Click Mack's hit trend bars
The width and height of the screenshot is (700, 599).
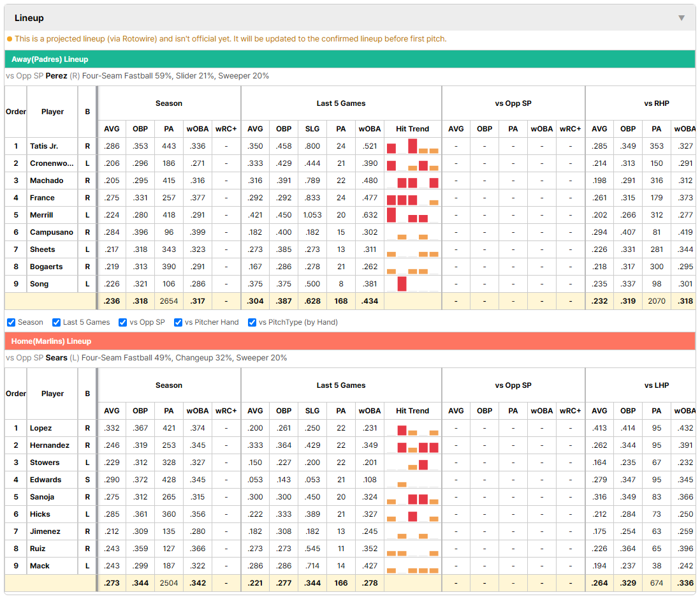click(412, 566)
